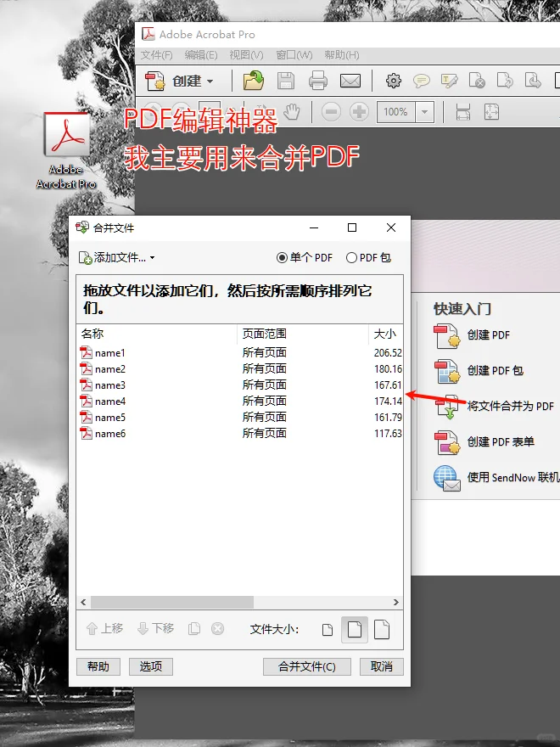Click the 创建 PDF 表单 form icon
The height and width of the screenshot is (747, 560).
(447, 442)
